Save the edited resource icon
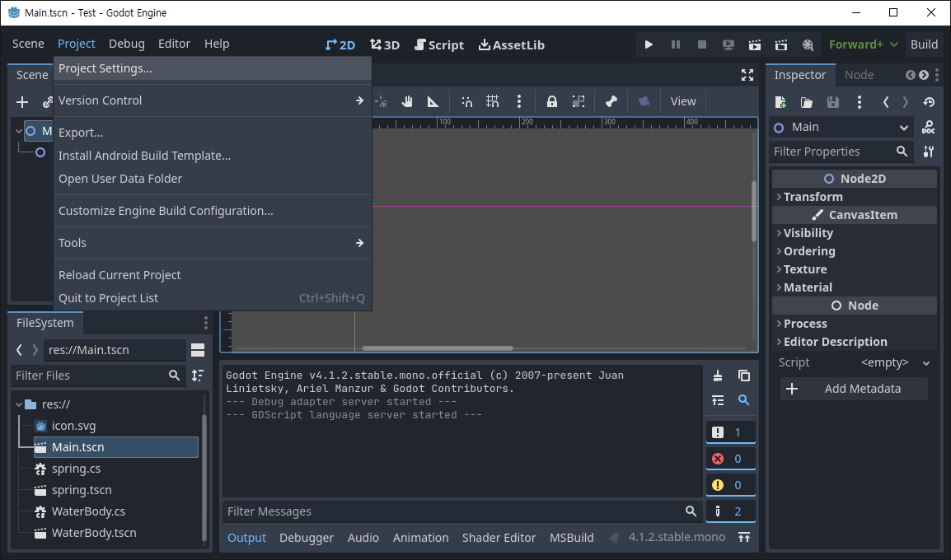This screenshot has height=560, width=951. [833, 102]
